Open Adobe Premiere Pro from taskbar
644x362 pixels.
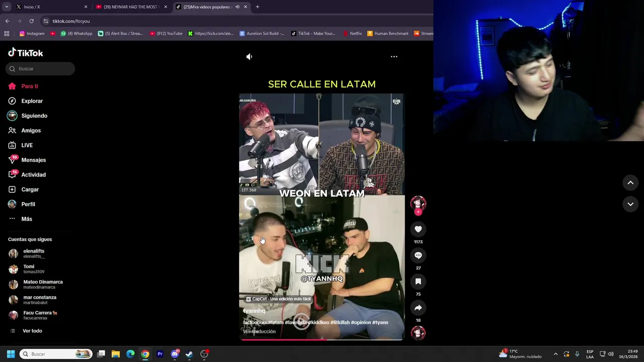click(160, 354)
